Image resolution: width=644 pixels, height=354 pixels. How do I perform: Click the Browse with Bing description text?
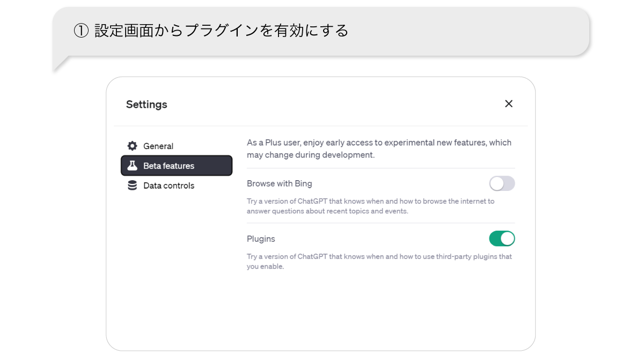pos(370,206)
